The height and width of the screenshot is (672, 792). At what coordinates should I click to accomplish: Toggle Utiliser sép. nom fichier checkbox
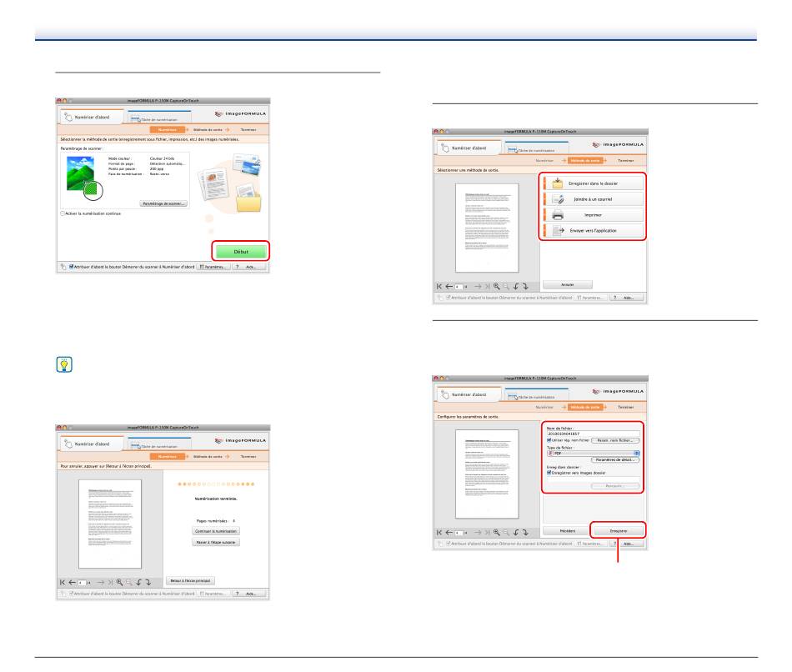[x=547, y=439]
